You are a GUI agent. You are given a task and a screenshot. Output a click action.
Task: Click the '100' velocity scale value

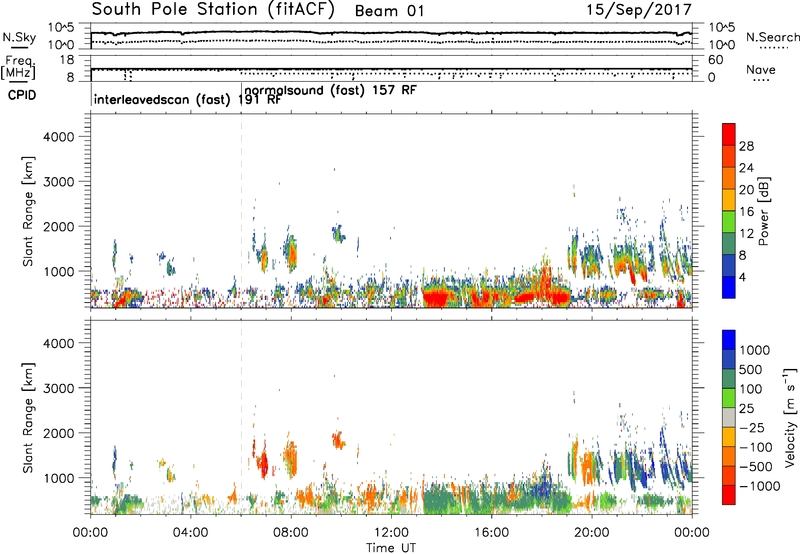pyautogui.click(x=751, y=389)
